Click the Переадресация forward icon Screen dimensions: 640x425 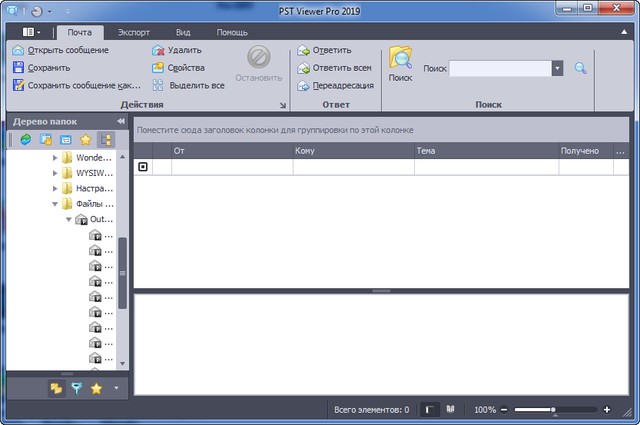point(303,86)
